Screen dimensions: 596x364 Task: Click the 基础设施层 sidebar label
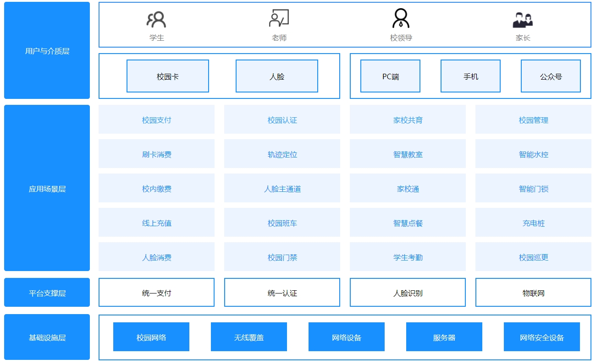[46, 337]
